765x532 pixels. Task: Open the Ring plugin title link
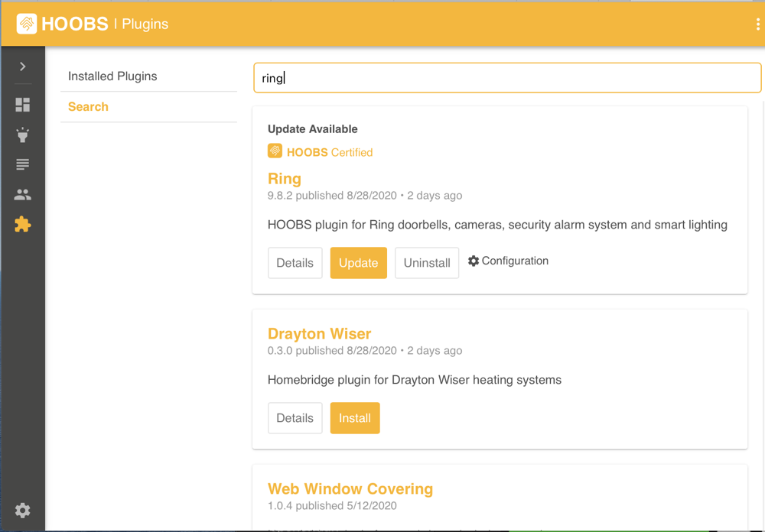coord(285,179)
